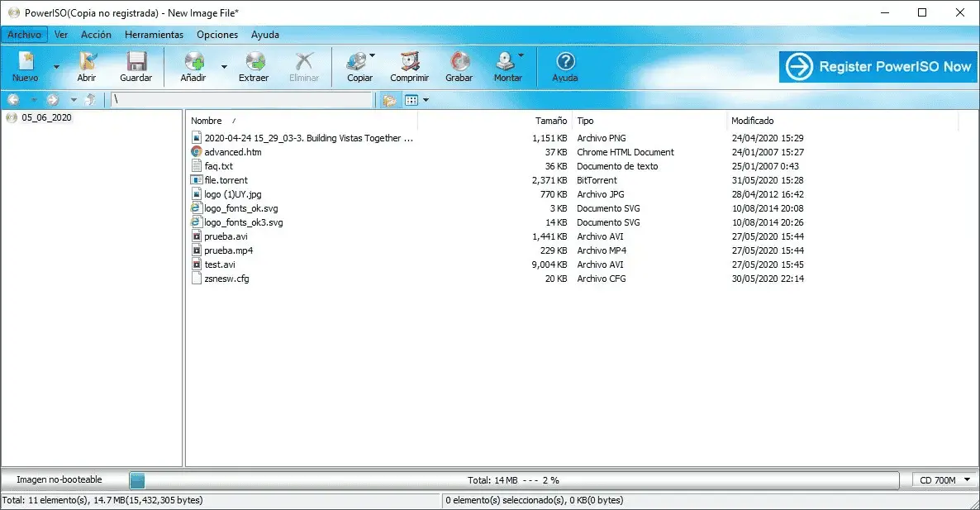Click the Ayuda question mark icon
Screen dimensions: 980x510
click(x=565, y=61)
